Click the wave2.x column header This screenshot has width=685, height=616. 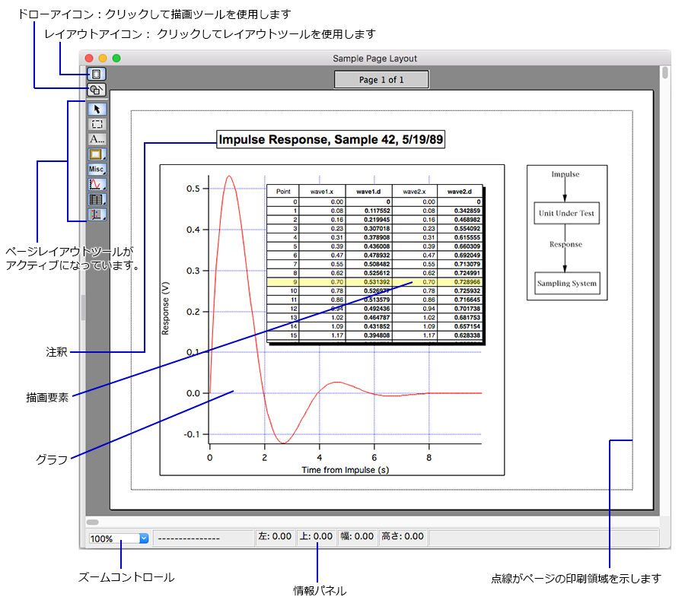[414, 192]
